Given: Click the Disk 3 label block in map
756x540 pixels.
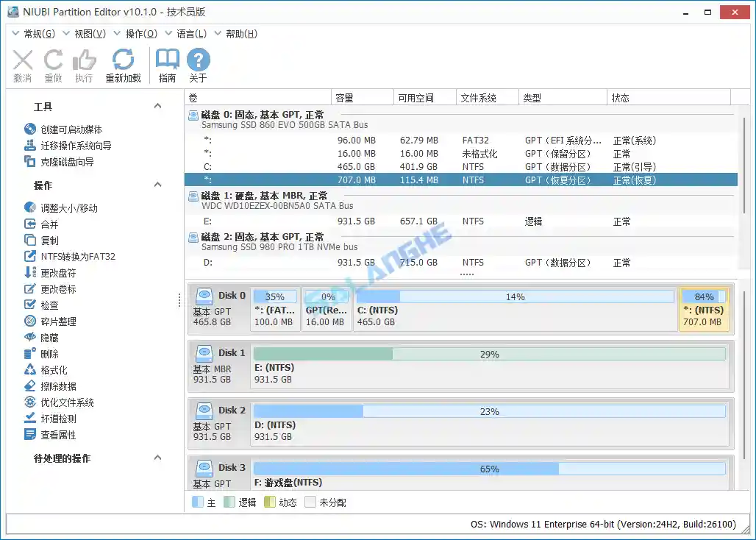Looking at the screenshot, I should 219,474.
